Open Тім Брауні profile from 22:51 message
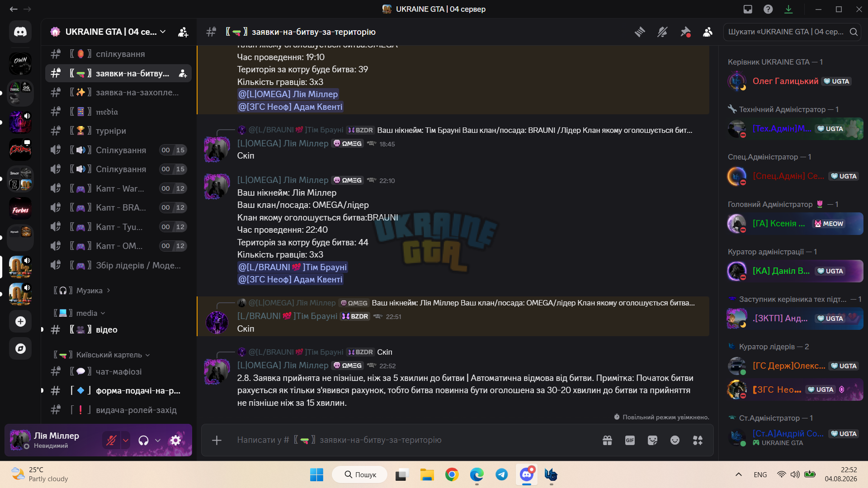Viewport: 868px width, 488px height. [287, 316]
